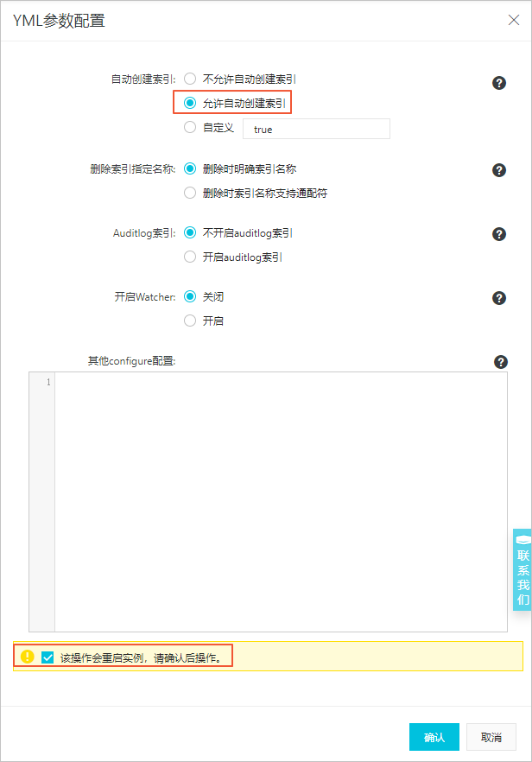This screenshot has height=762, width=532.
Task: Close the YML参数配置 dialog
Action: click(514, 20)
